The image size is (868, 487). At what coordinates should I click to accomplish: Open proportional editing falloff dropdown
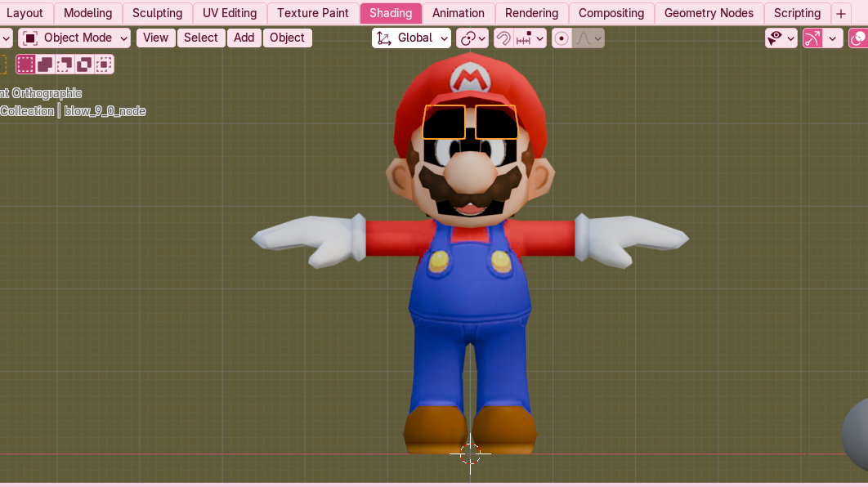point(588,38)
